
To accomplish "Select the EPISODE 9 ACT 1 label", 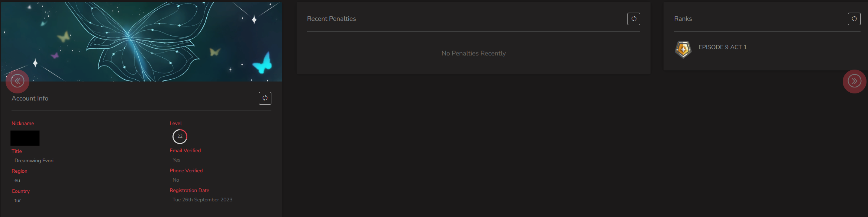I will (x=723, y=47).
